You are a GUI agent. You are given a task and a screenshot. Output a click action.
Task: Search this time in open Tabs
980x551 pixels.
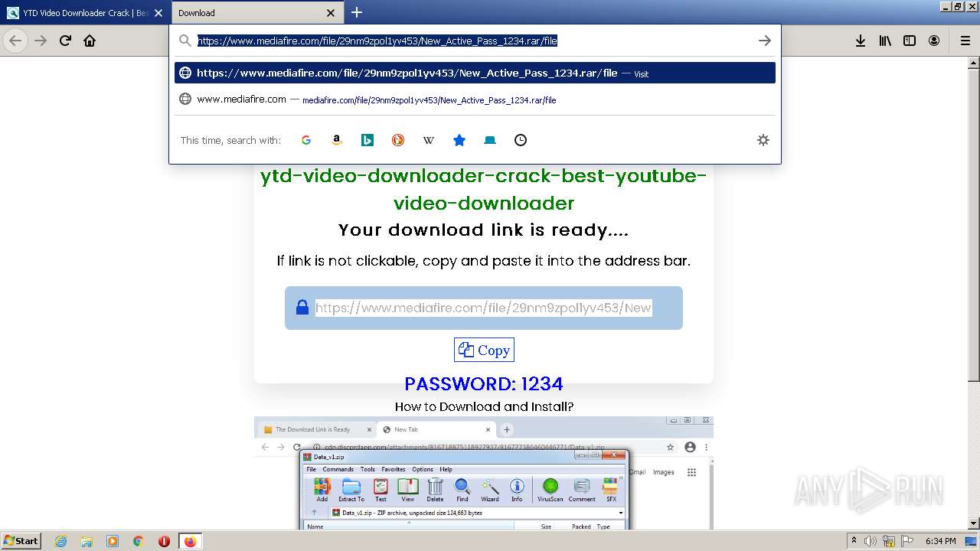click(490, 140)
